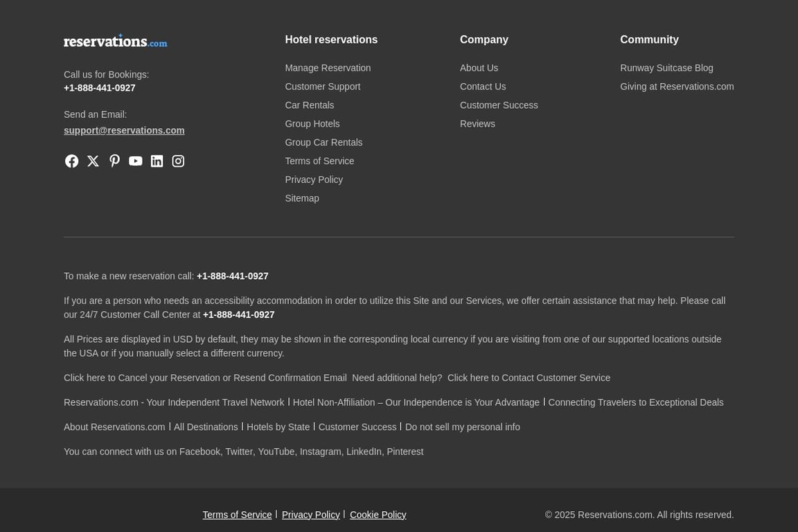Open the Car Rentals link
This screenshot has width=798, height=532.
[x=310, y=105]
